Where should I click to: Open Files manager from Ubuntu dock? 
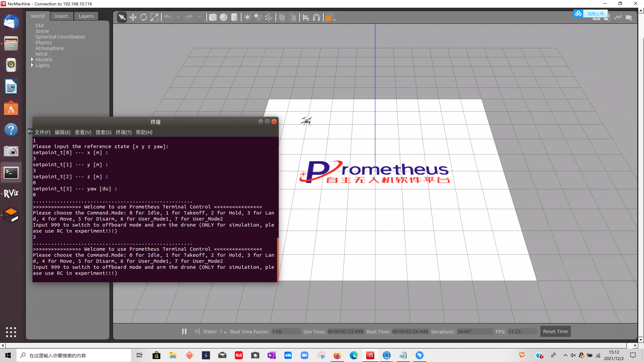[11, 44]
